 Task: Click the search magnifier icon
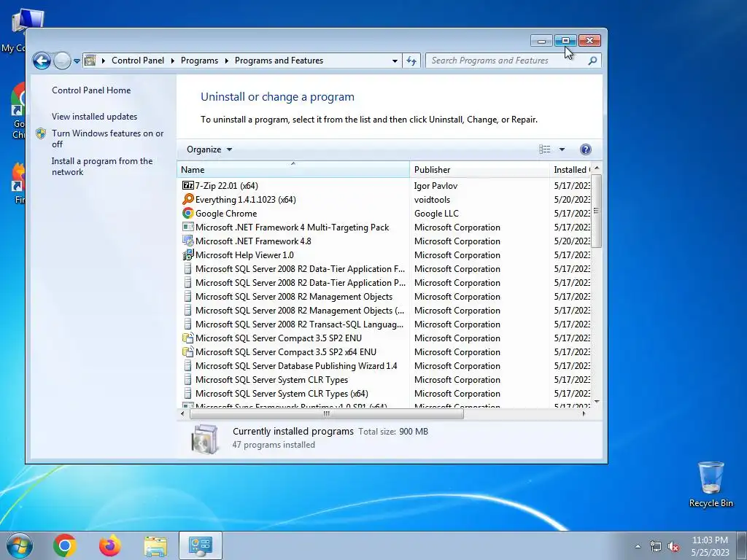coord(592,61)
